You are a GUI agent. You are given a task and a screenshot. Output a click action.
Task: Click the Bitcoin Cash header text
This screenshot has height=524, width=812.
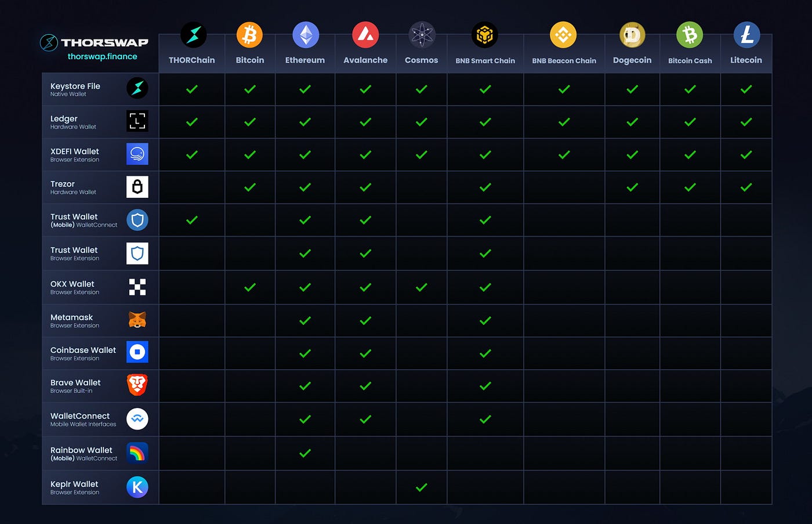690,60
